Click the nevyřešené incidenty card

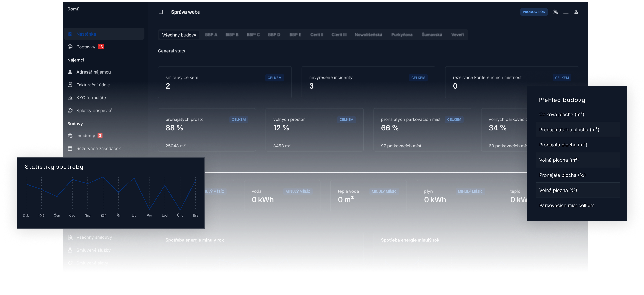point(368,82)
